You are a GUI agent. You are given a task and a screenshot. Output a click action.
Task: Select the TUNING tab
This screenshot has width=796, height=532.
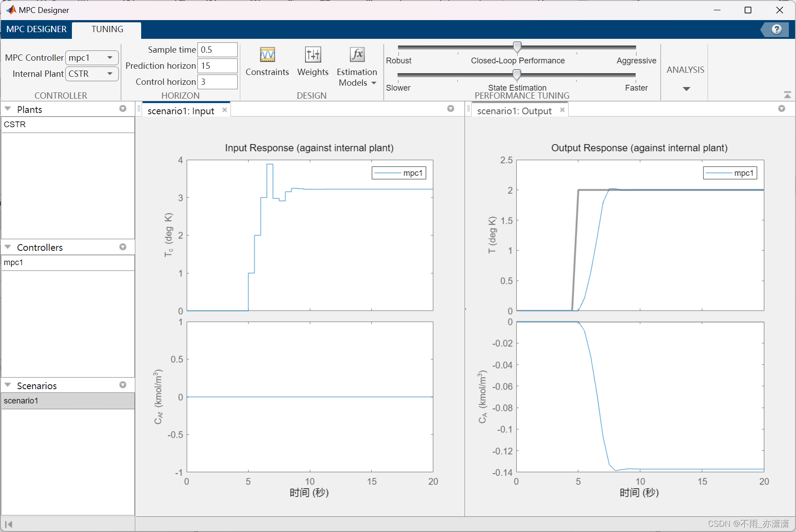coord(107,29)
